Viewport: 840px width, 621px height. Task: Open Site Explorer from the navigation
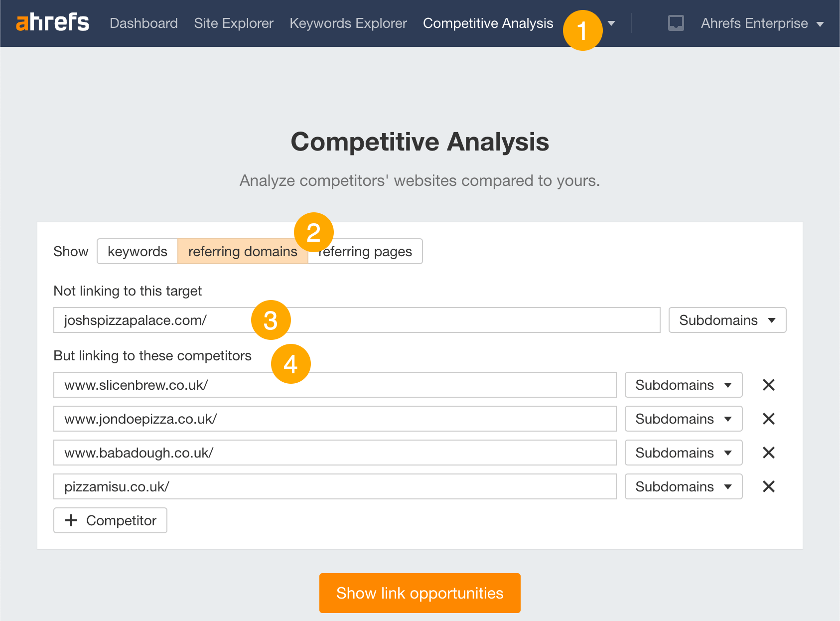click(x=234, y=23)
